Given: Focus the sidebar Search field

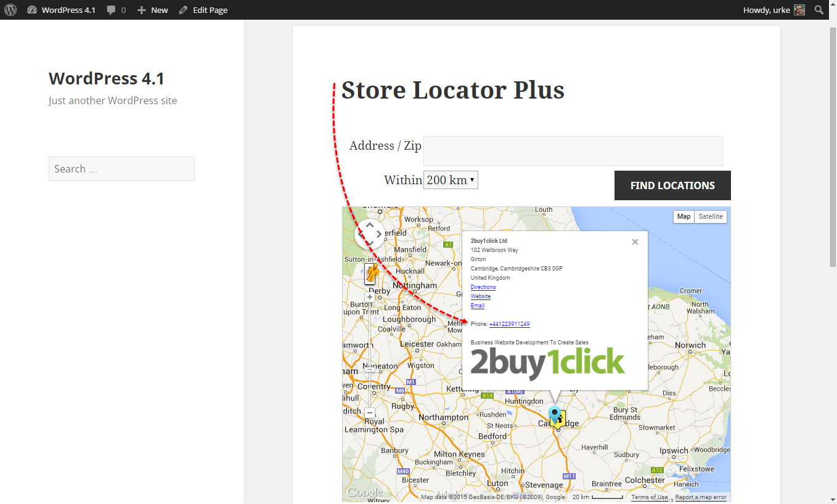Looking at the screenshot, I should [121, 169].
